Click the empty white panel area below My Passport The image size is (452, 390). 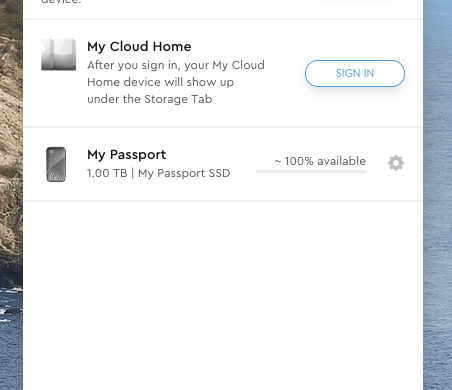[x=223, y=295]
